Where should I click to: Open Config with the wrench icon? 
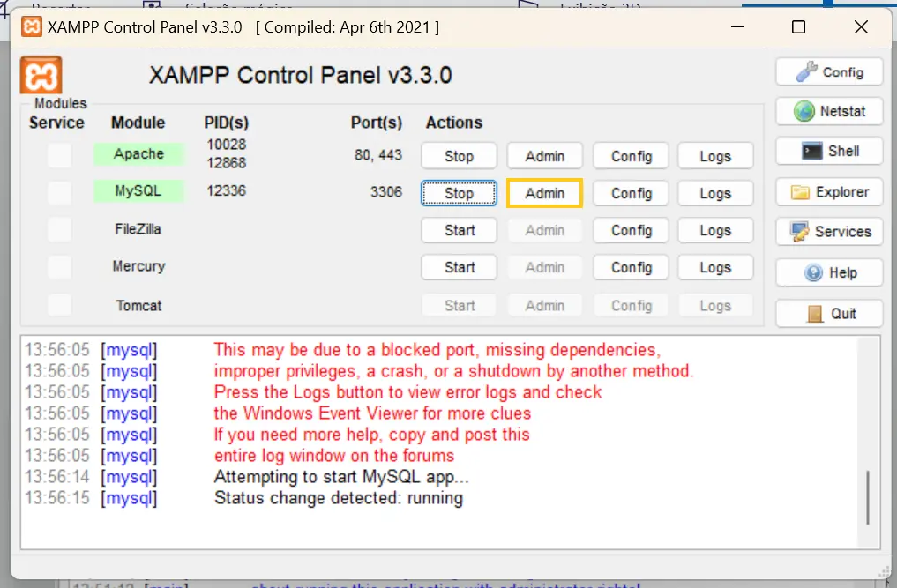pos(829,72)
